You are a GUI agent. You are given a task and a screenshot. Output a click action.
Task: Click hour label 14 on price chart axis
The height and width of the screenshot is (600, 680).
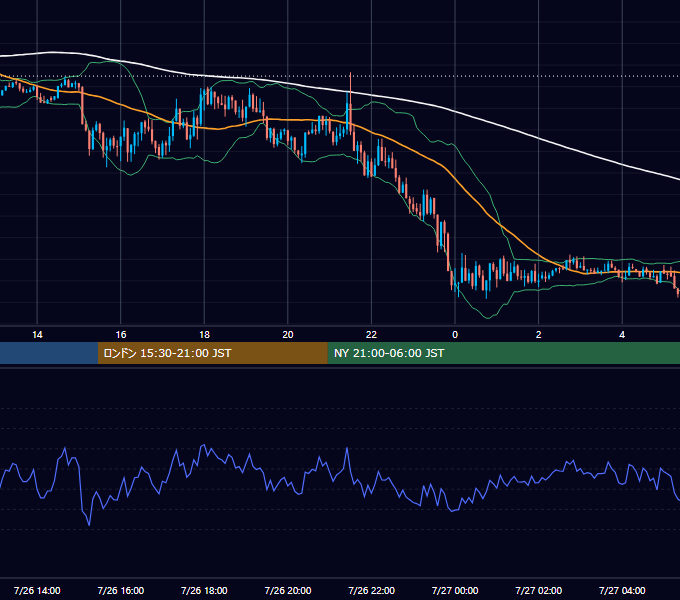pos(37,335)
